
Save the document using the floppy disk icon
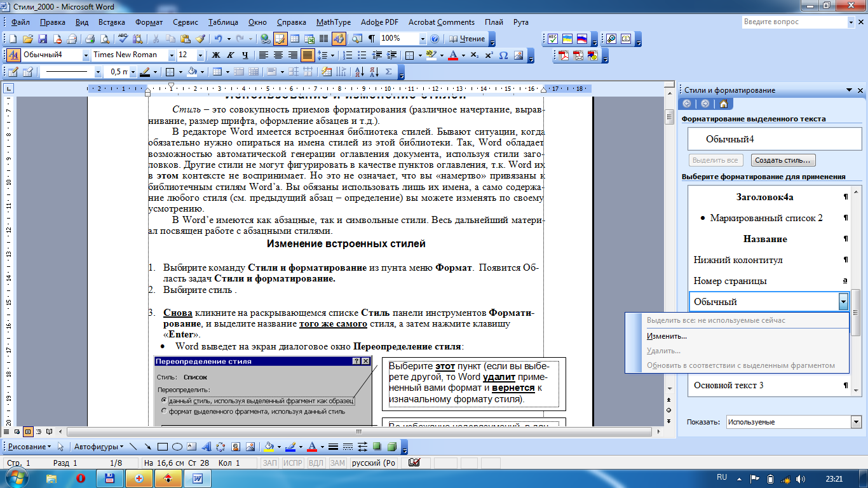[x=43, y=39]
